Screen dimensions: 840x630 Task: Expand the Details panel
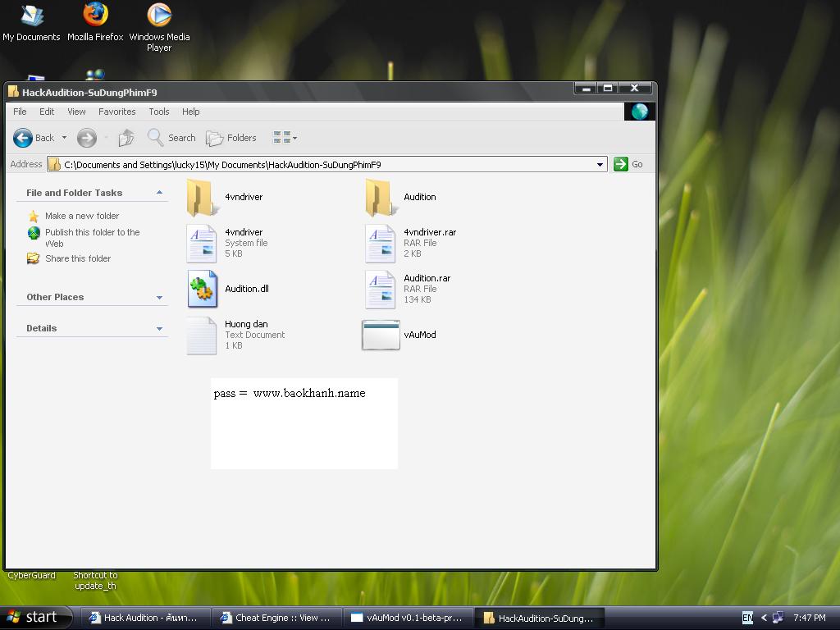[159, 329]
